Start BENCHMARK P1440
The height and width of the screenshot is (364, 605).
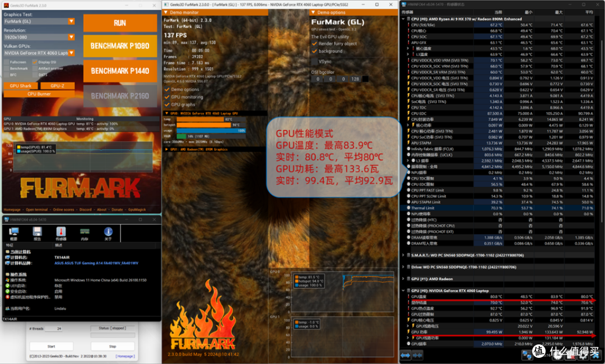(x=120, y=71)
